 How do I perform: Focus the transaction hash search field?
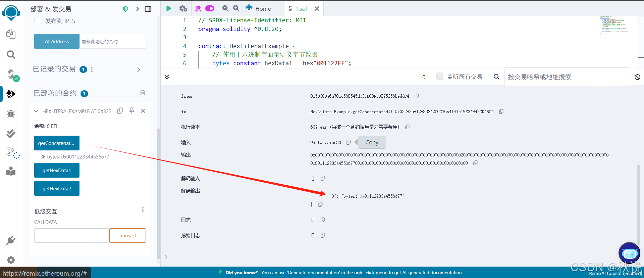point(566,77)
